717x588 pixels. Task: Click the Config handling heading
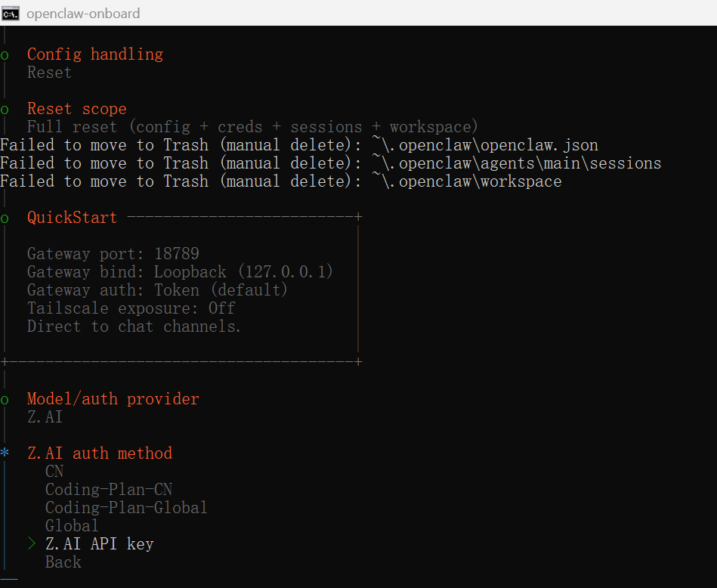tap(95, 54)
